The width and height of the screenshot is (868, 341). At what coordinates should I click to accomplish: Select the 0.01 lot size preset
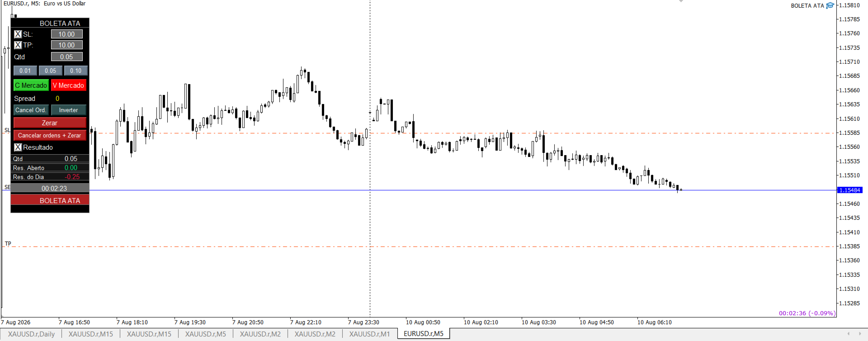(x=25, y=71)
